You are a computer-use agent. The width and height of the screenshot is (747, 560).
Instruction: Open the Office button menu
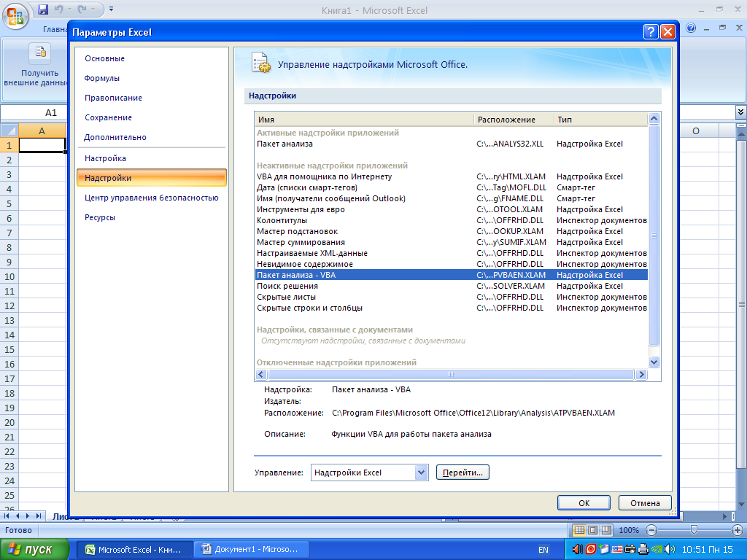click(15, 17)
